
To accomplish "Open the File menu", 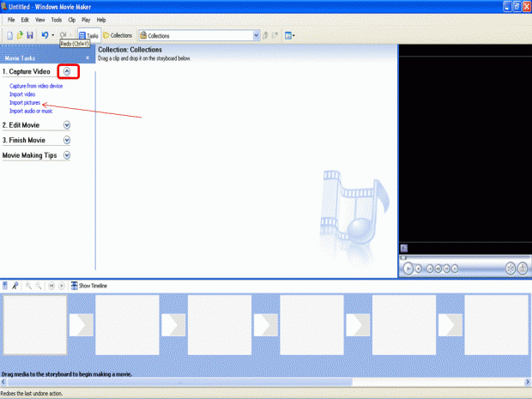I will 11,20.
